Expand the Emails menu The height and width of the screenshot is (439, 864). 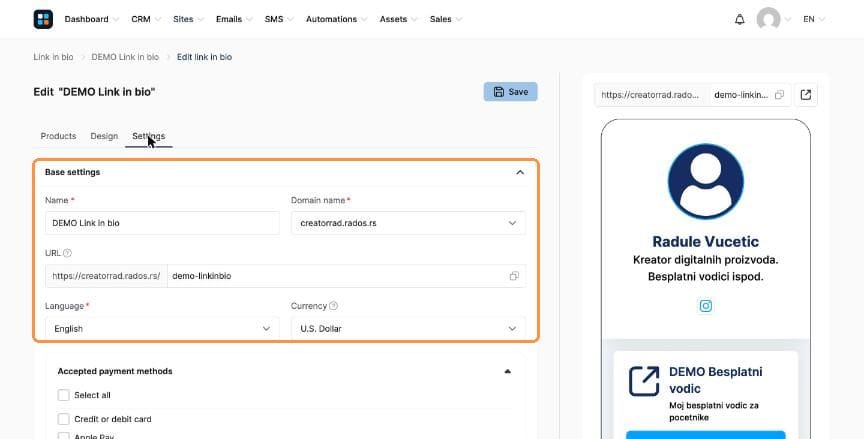[x=234, y=19]
